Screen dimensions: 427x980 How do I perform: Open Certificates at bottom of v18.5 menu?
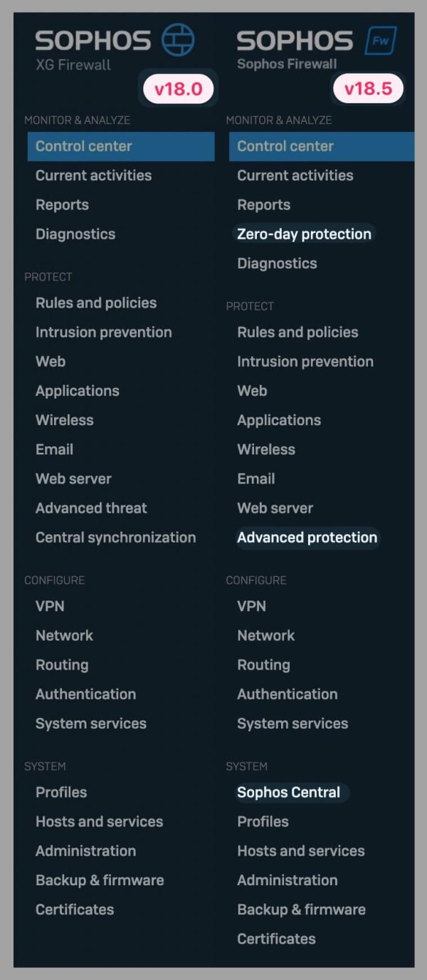click(x=276, y=939)
